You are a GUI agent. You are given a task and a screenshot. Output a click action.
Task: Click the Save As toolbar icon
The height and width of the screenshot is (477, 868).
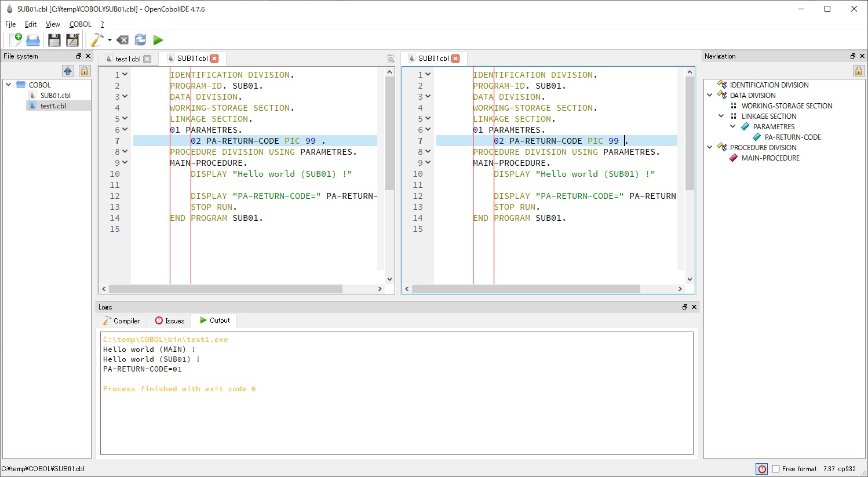pyautogui.click(x=72, y=40)
